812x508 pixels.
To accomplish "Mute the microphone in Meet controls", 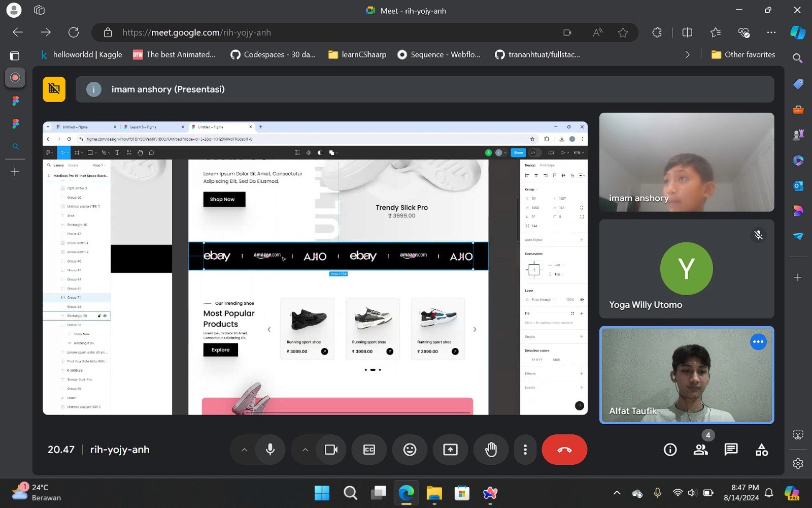I will (x=270, y=450).
